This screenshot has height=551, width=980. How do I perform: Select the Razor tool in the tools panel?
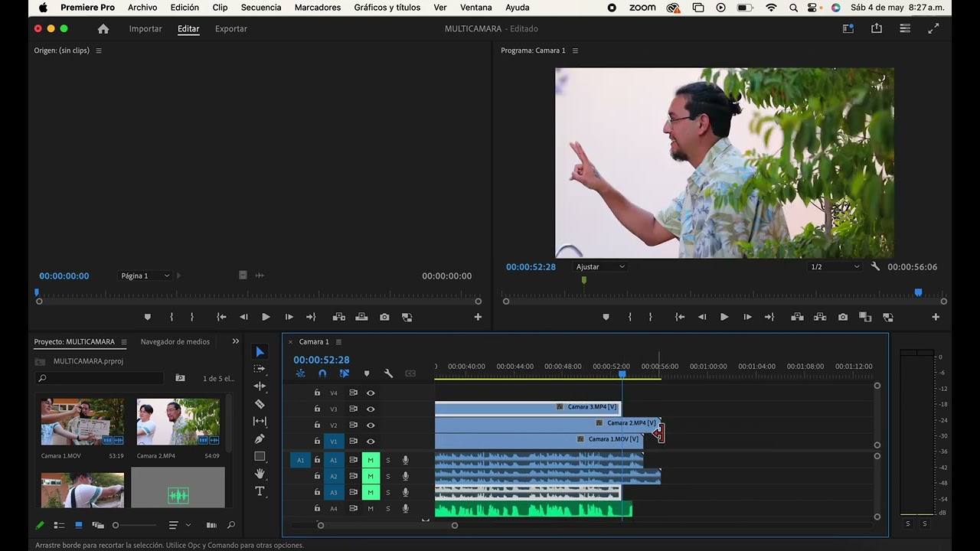coord(260,404)
